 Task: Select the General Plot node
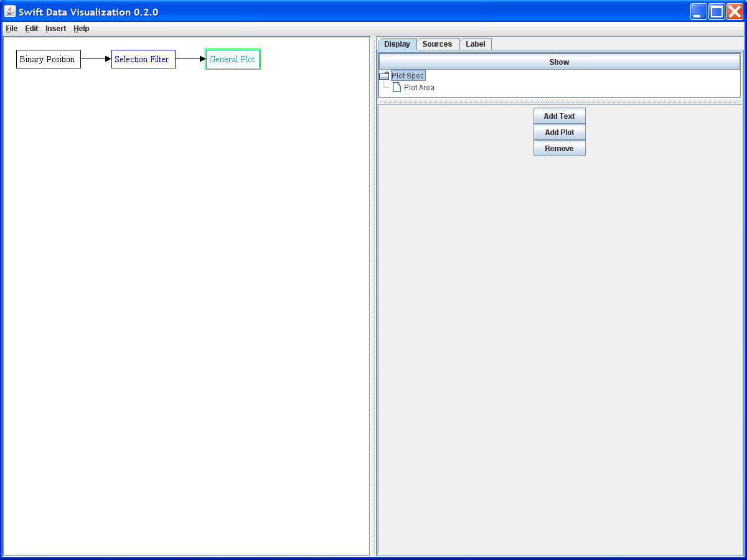pos(233,59)
